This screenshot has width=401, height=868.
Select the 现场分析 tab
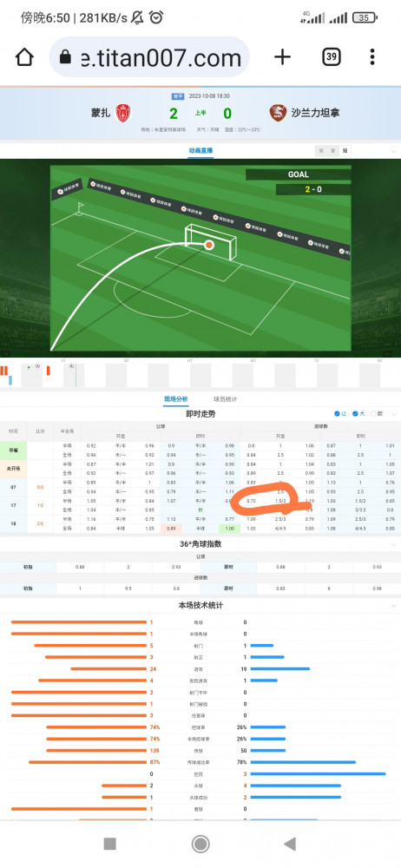pos(176,399)
